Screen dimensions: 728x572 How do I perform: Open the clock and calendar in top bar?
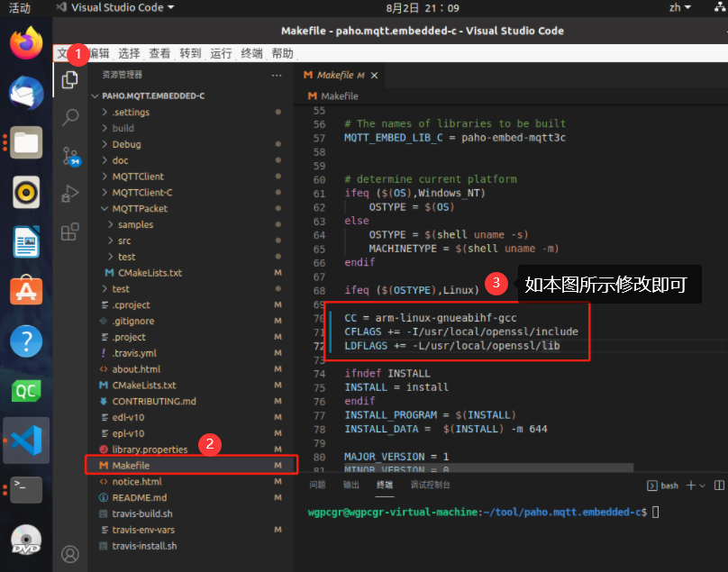click(x=423, y=8)
